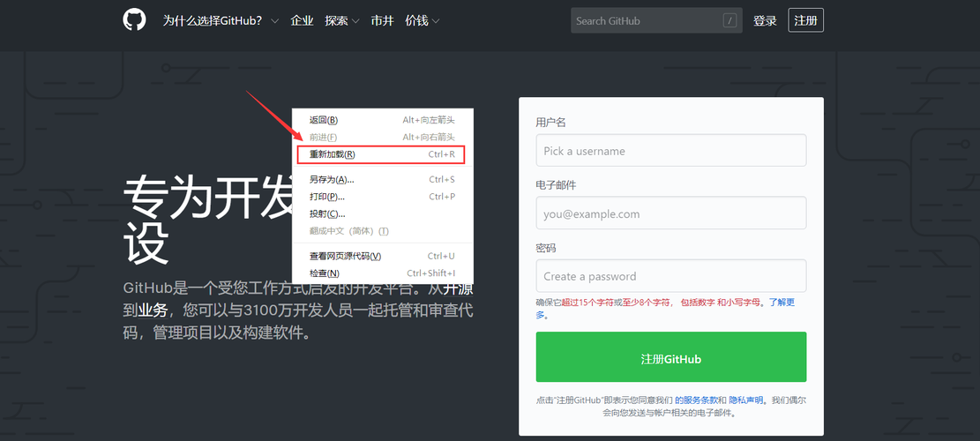Click the Pick a username field

coord(671,151)
